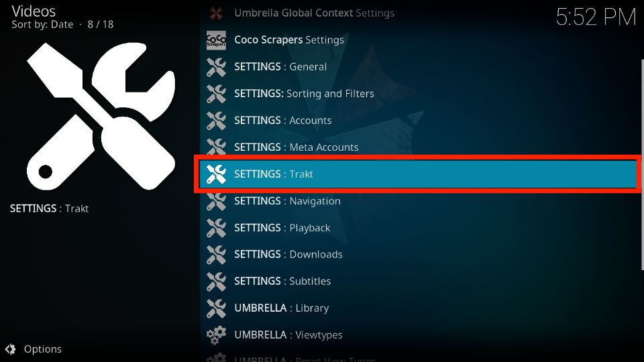Select the highlighted SETTINGS : Trakt item
The width and height of the screenshot is (644, 362).
pyautogui.click(x=418, y=174)
